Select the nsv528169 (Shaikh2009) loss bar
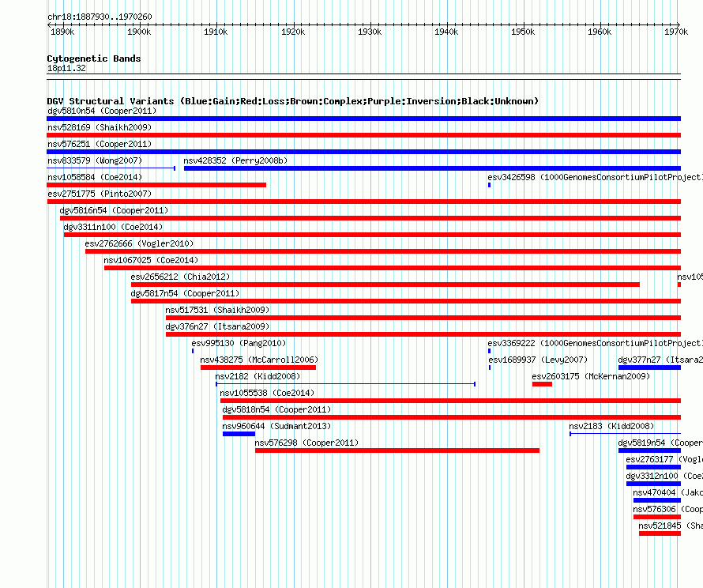 (x=363, y=135)
